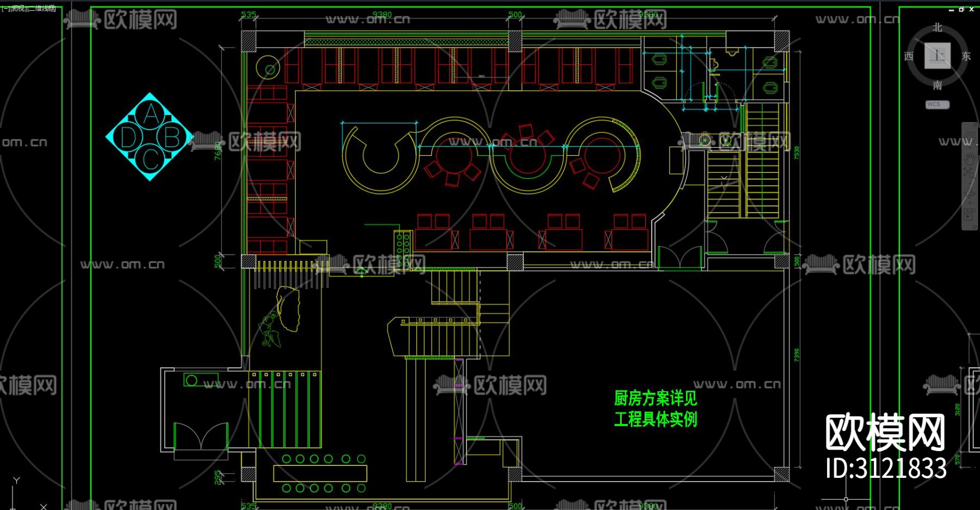This screenshot has width=980, height=510.
Task: Expand orbit options arrow on navigation bar
Action: (970, 203)
